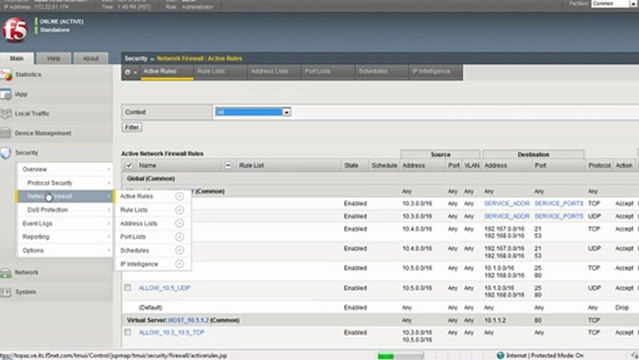Open Device Management section icon
The height and width of the screenshot is (360, 639).
click(6, 133)
